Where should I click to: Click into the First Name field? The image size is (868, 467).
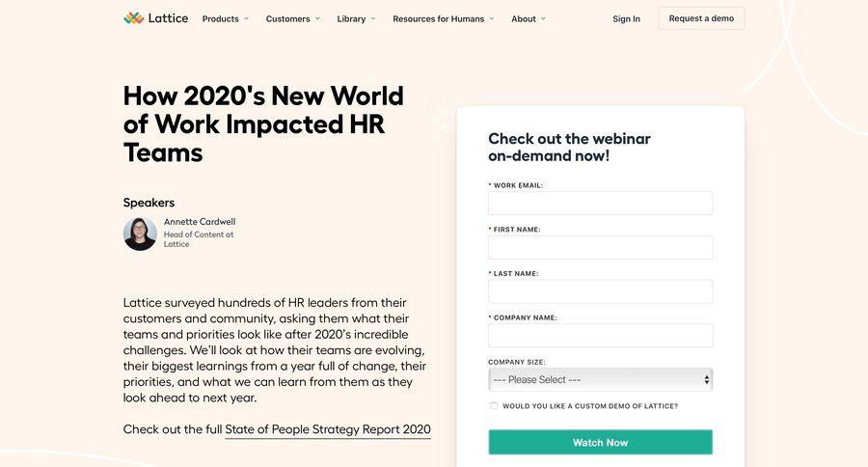coord(600,248)
